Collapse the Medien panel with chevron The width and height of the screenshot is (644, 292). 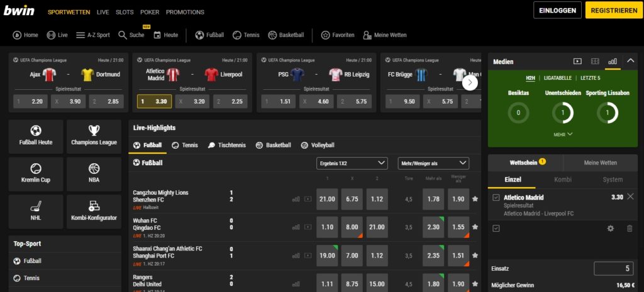pos(630,62)
